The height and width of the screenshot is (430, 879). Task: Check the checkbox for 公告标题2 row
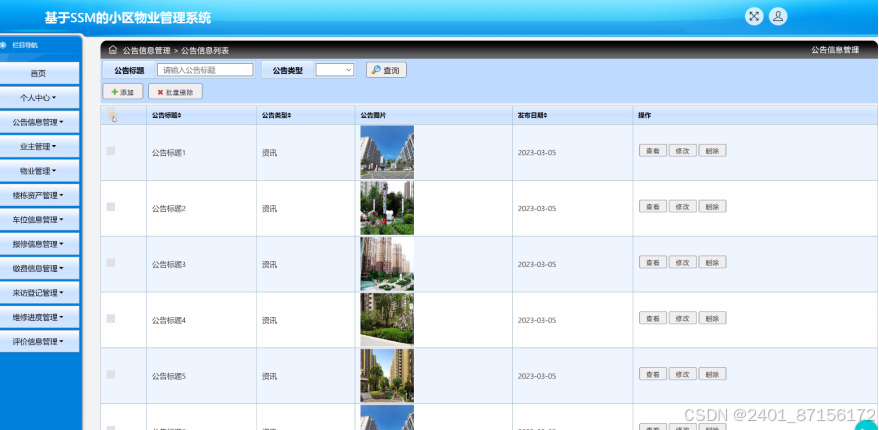coord(111,207)
